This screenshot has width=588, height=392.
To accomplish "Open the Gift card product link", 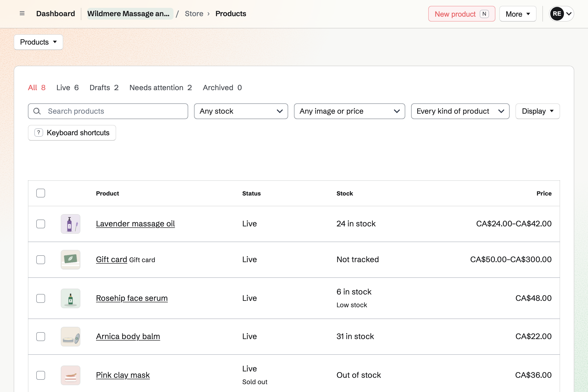I will point(111,259).
